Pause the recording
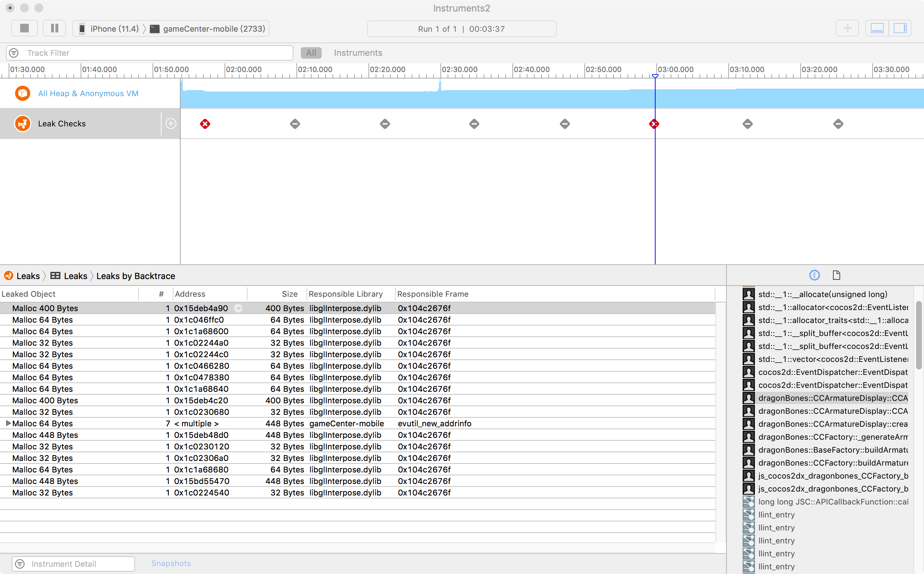Viewport: 924px width, 574px height. coord(55,28)
